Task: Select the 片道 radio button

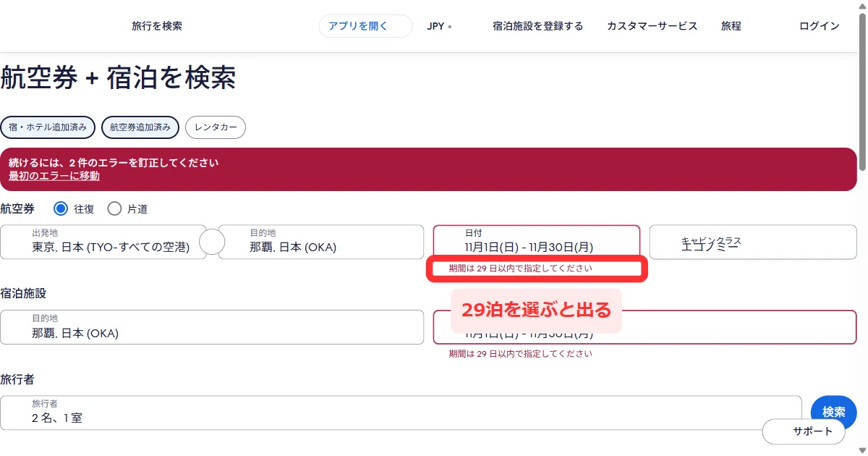Action: pos(114,208)
